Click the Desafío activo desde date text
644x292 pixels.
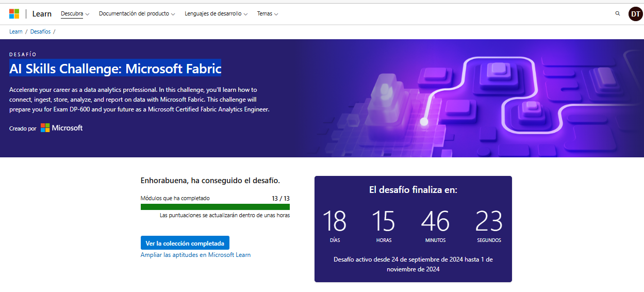point(413,264)
